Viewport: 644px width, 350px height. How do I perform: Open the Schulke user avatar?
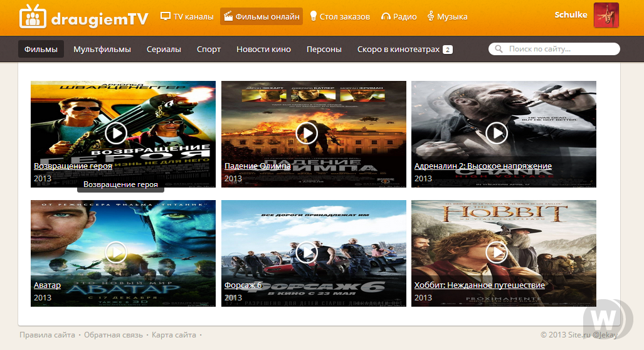pos(606,16)
